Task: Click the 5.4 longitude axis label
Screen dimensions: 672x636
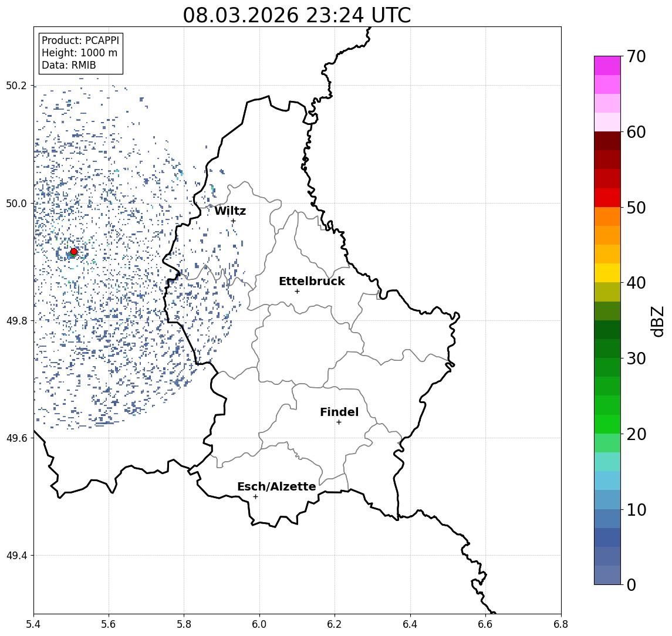Action: pos(33,624)
